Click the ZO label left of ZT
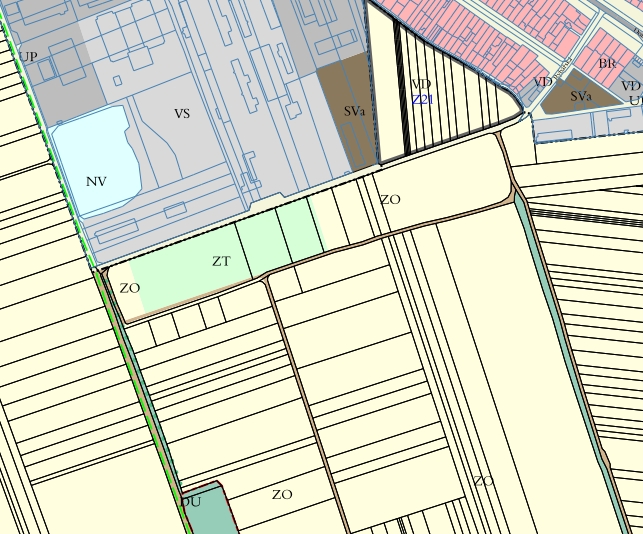 click(x=130, y=288)
